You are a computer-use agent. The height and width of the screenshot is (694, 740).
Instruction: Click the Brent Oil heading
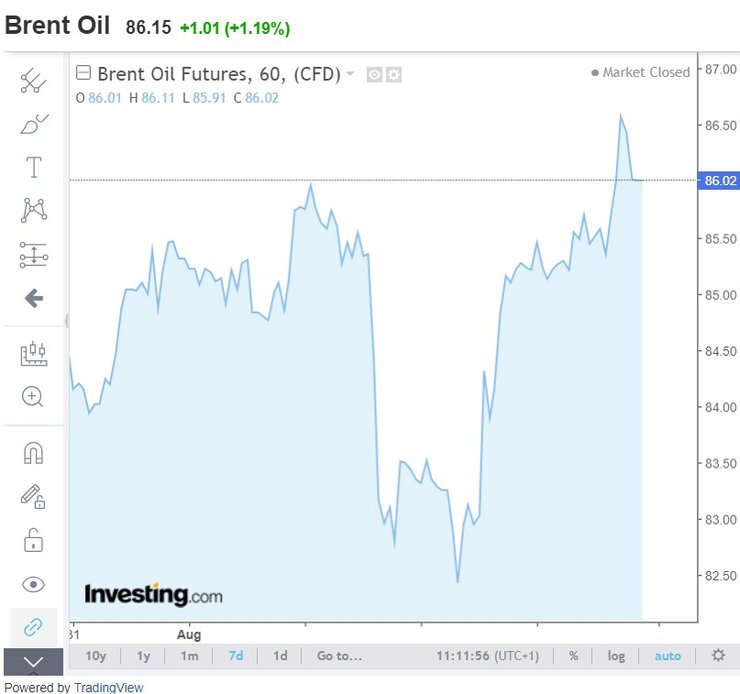tap(57, 25)
